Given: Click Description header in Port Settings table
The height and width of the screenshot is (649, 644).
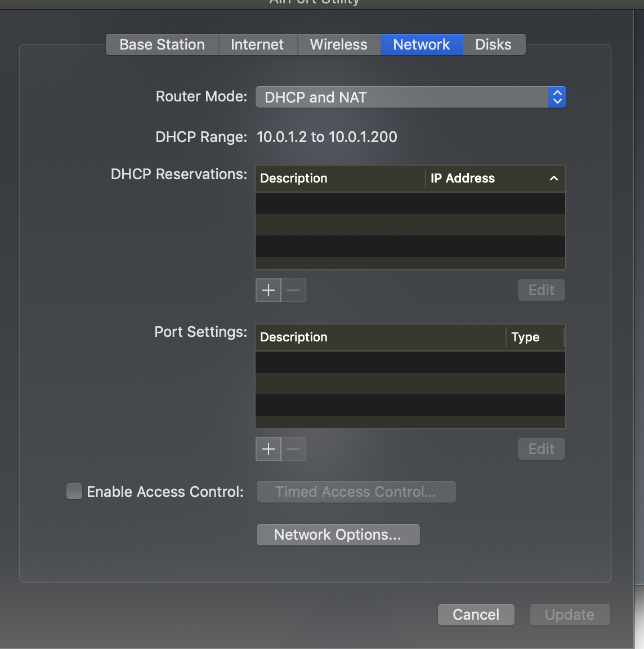Looking at the screenshot, I should pos(381,337).
